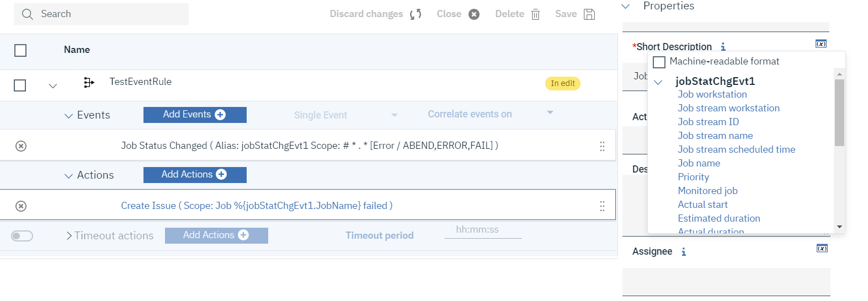The image size is (868, 301).
Task: Click the Short Description info icon
Action: (723, 47)
